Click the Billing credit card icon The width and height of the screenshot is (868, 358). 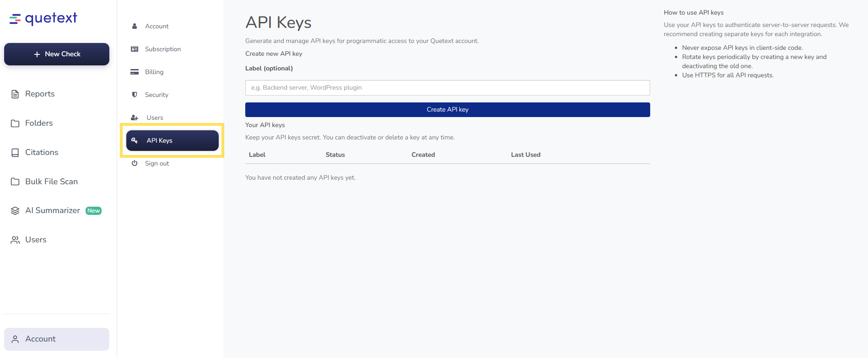click(x=135, y=72)
